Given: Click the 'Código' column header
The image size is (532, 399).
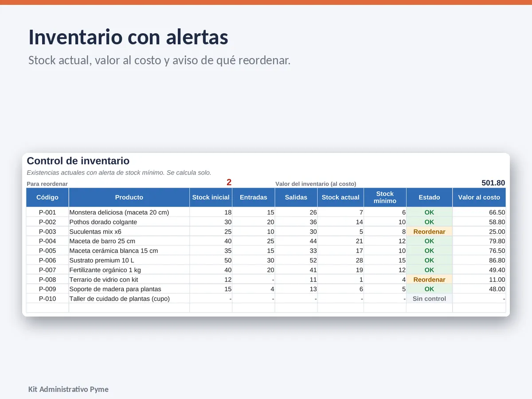Looking at the screenshot, I should tap(47, 197).
